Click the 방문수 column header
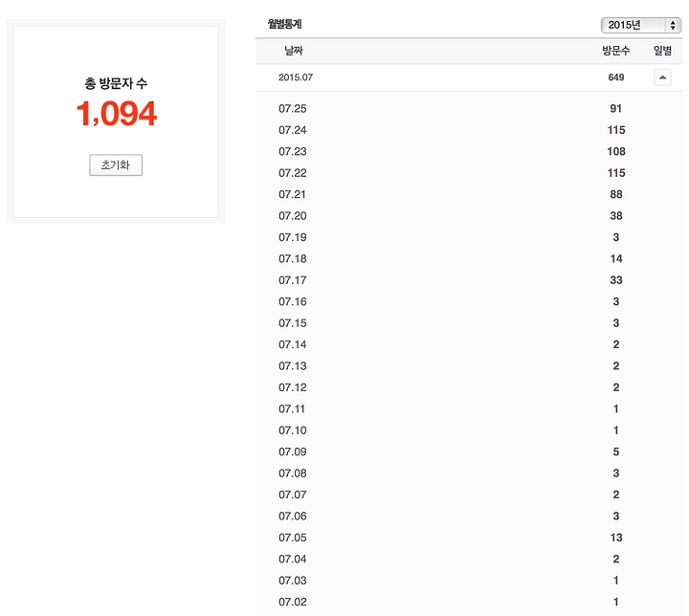689x616 pixels. click(x=615, y=51)
